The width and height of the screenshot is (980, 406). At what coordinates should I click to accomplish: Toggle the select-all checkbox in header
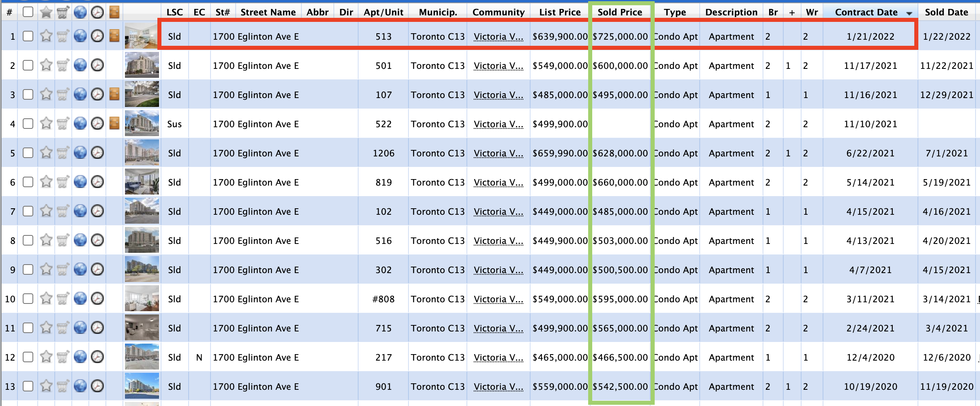pyautogui.click(x=28, y=12)
